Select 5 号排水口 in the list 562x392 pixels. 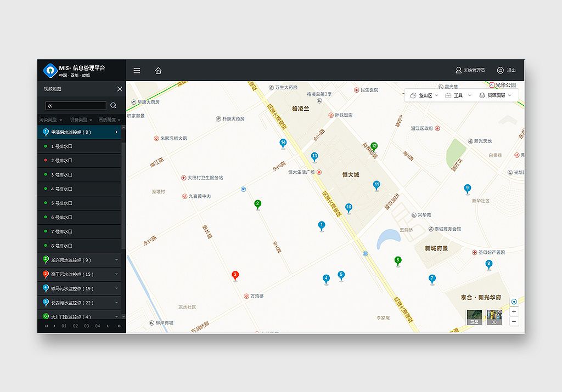coord(79,203)
